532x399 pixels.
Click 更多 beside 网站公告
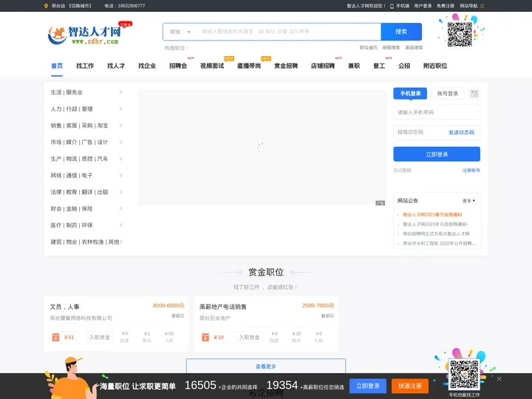click(468, 201)
